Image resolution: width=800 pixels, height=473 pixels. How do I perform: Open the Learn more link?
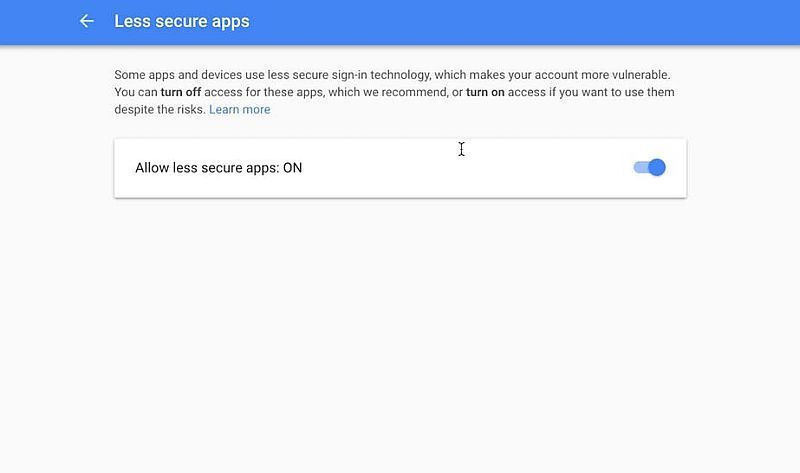pyautogui.click(x=240, y=109)
